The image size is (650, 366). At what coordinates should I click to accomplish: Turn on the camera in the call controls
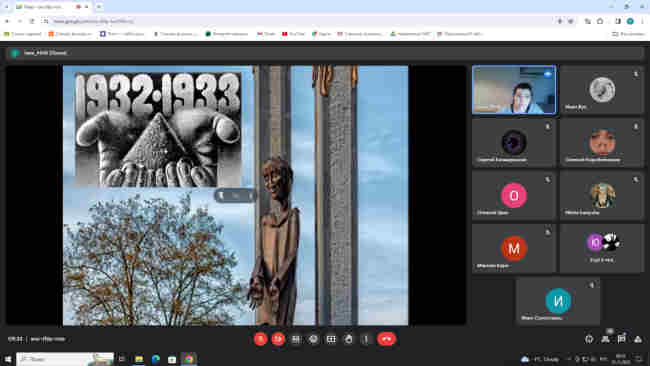point(278,339)
